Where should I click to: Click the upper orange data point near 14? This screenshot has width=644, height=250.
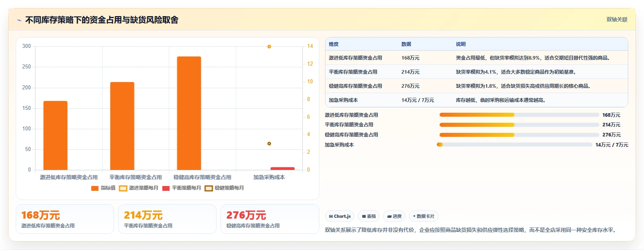coord(269,47)
